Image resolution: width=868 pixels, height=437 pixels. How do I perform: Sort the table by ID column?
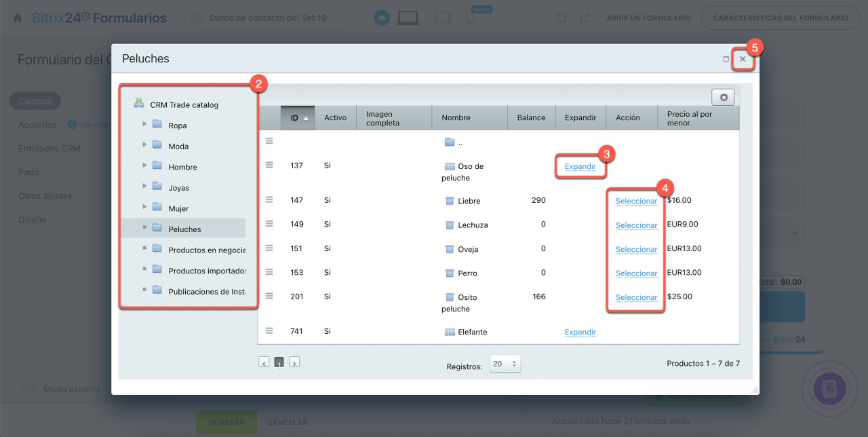[x=297, y=118]
